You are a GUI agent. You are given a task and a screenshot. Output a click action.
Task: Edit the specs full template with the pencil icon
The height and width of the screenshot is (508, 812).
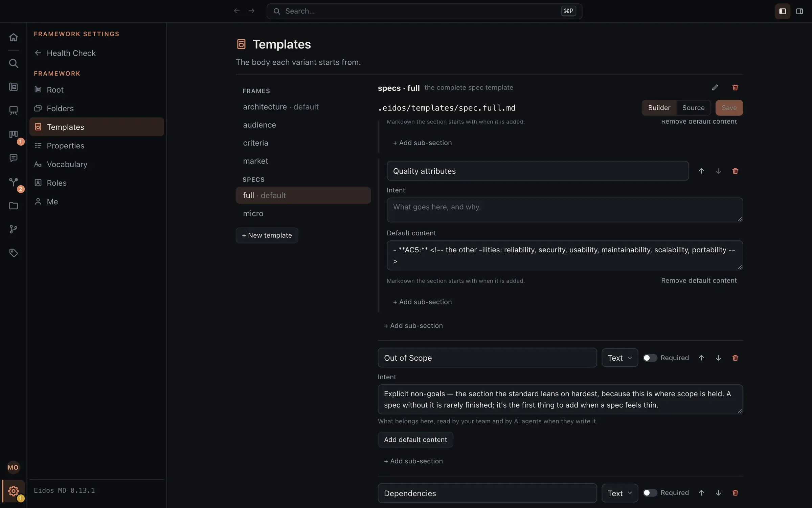(x=715, y=88)
